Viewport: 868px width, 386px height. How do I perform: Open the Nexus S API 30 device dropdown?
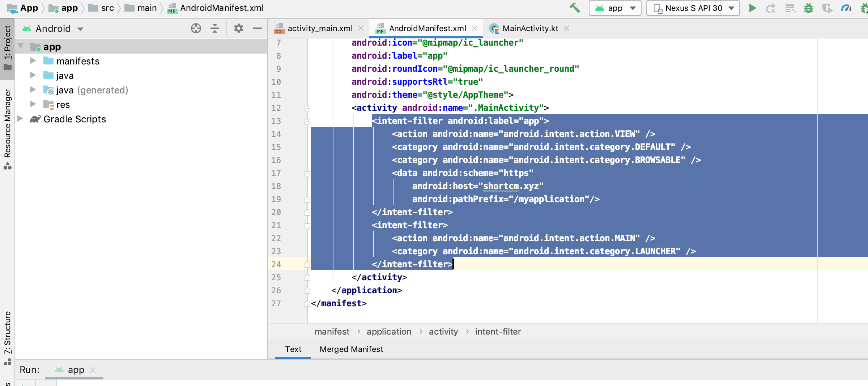tap(693, 8)
